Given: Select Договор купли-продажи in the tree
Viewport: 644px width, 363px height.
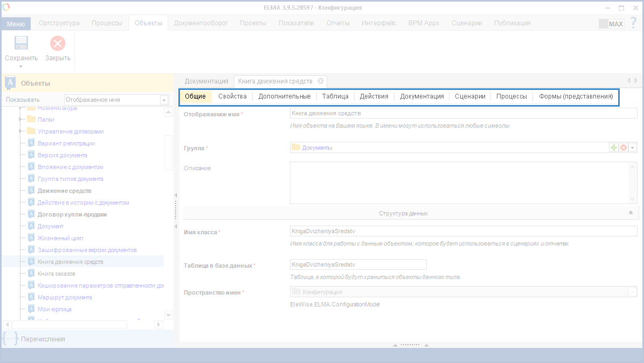Looking at the screenshot, I should point(72,214).
